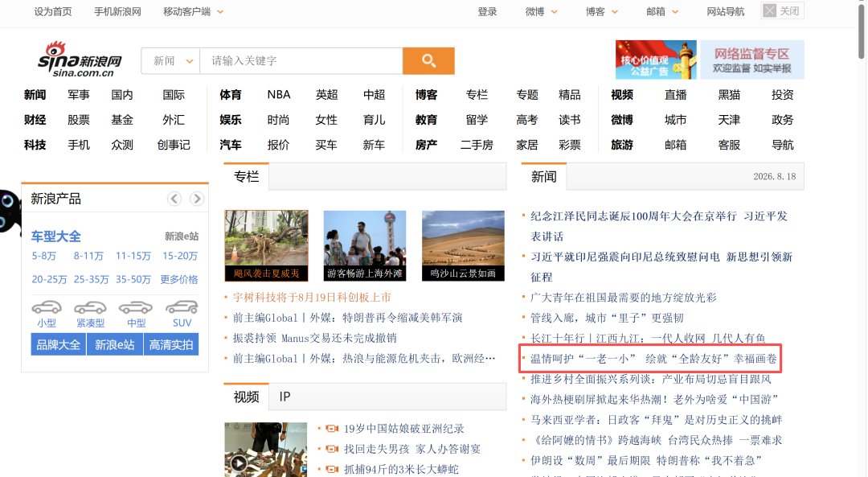Click the 高清实拍 button
Screen dimensions: 868x477
pyautogui.click(x=171, y=344)
